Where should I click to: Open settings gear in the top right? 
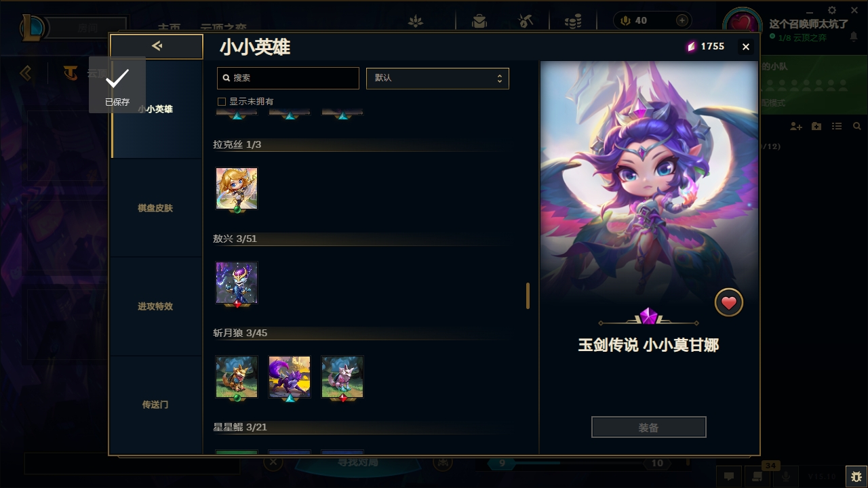click(832, 10)
